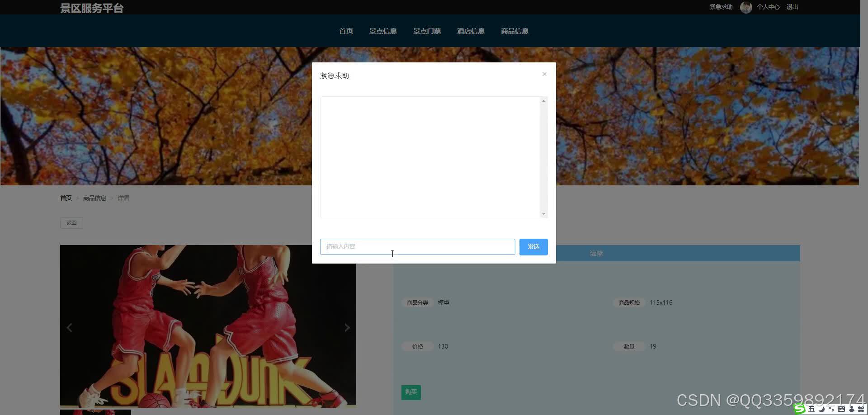Close the 紧急求助 dialog with the X
The height and width of the screenshot is (415, 868).
pyautogui.click(x=544, y=74)
